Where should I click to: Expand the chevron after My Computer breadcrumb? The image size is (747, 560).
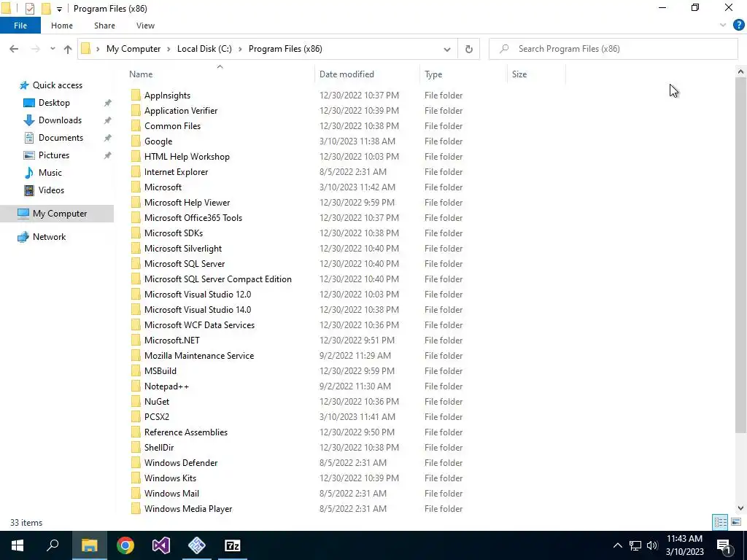pos(169,49)
